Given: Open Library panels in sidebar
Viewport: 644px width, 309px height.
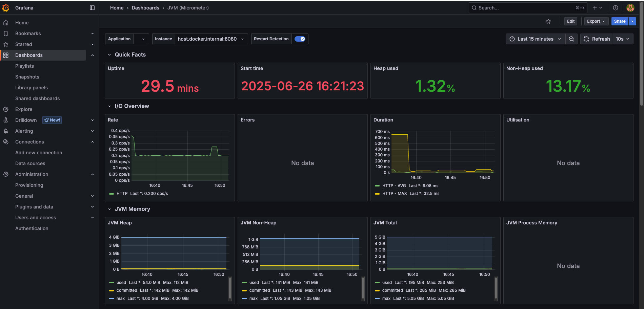Looking at the screenshot, I should click(32, 88).
